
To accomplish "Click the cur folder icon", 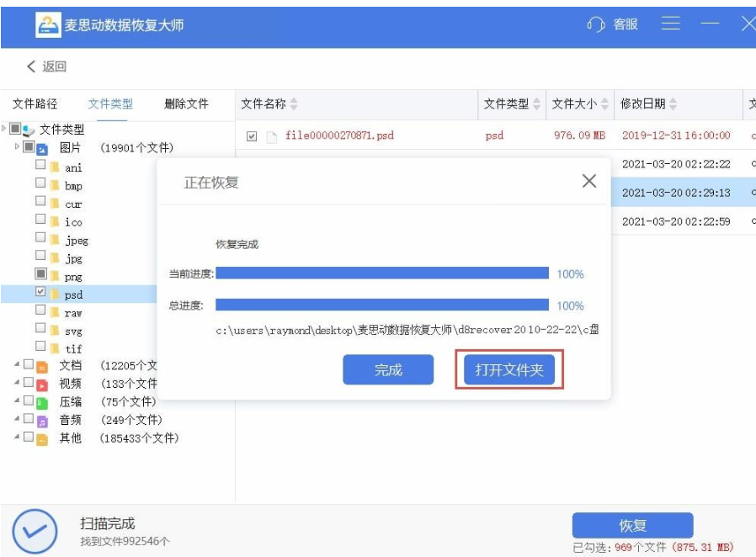I will point(55,204).
